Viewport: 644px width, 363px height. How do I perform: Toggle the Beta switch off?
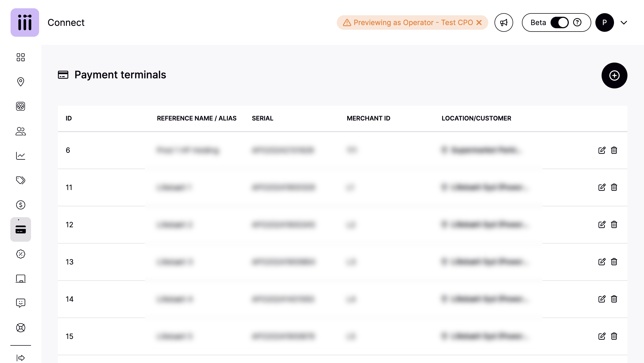click(x=559, y=22)
